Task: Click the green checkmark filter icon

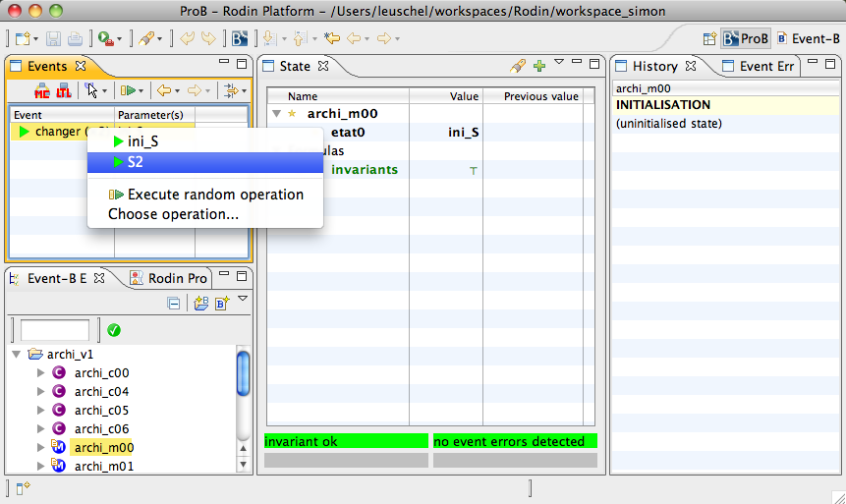Action: 114,330
